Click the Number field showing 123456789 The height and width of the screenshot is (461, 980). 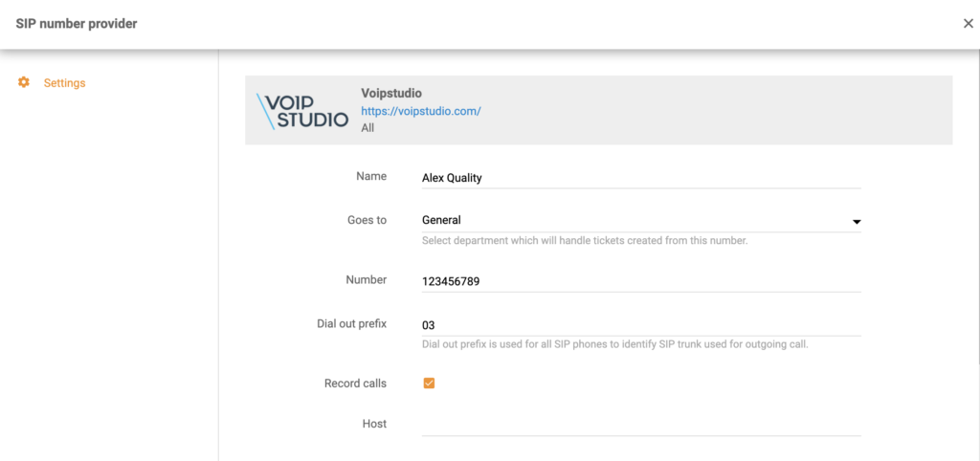[641, 281]
